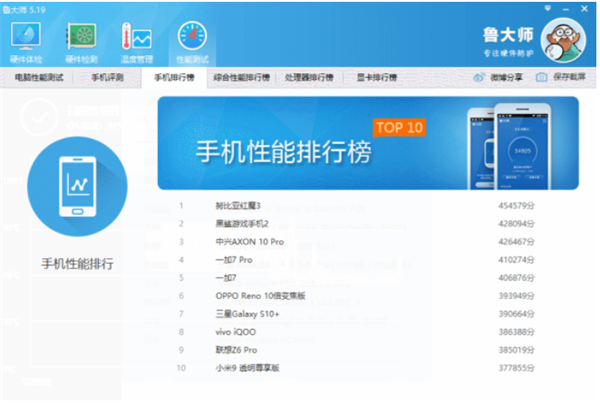Click 微博分享 link
Image resolution: width=600 pixels, height=404 pixels.
[506, 77]
